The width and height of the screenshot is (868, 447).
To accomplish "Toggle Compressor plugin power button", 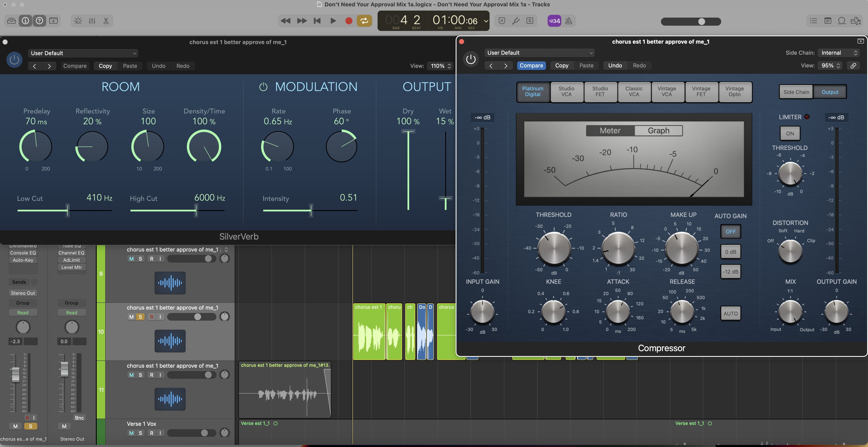I will pos(471,59).
